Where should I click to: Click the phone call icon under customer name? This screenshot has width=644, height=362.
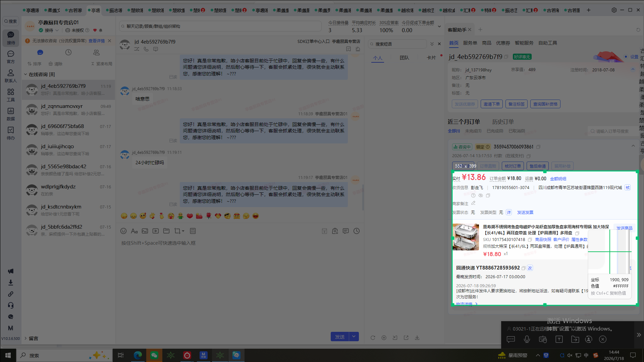[146, 49]
